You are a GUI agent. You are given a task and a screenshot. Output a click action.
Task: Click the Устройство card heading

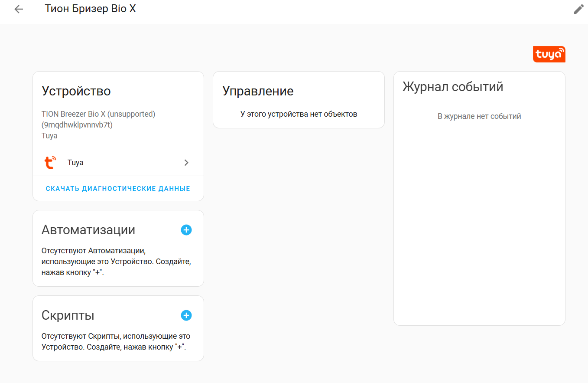[x=76, y=91]
